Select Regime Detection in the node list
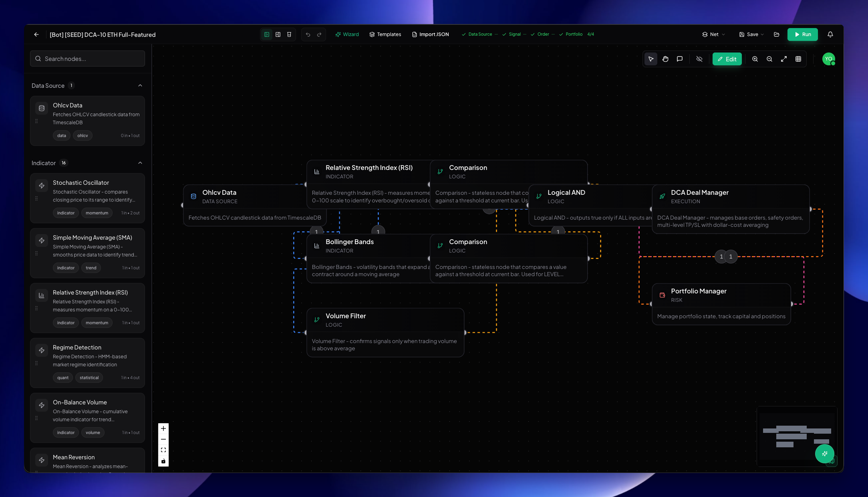The width and height of the screenshot is (868, 497). 87,363
